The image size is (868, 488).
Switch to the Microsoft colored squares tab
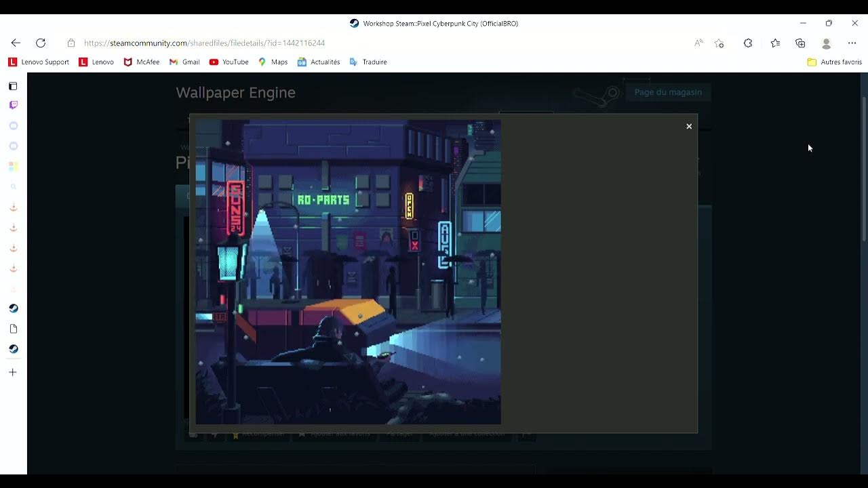pyautogui.click(x=13, y=166)
